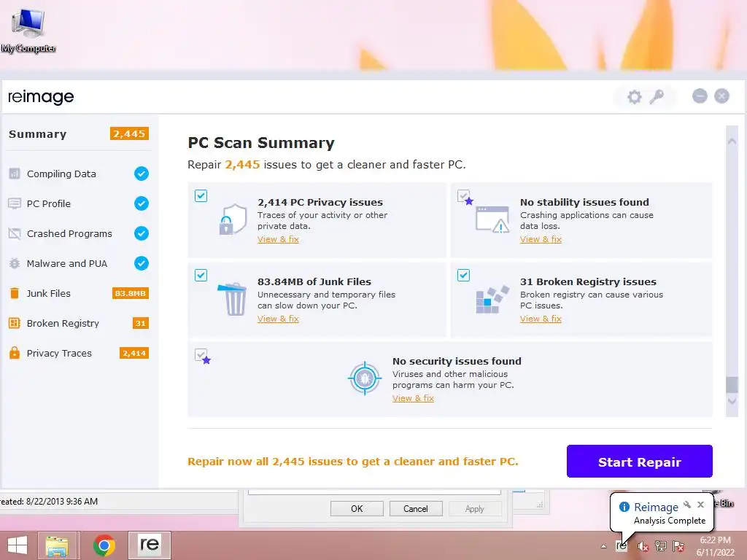Click the Reimage logo

click(41, 97)
